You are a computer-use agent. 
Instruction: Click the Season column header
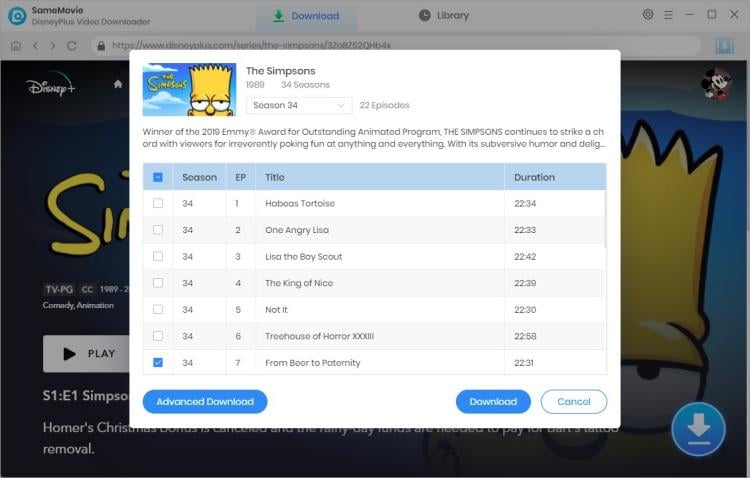(x=199, y=177)
